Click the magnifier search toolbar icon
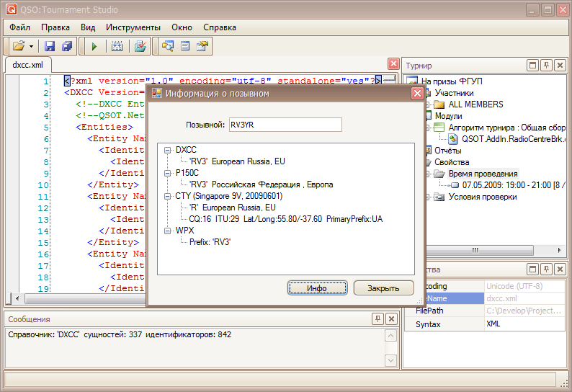572x392 pixels. [x=167, y=46]
